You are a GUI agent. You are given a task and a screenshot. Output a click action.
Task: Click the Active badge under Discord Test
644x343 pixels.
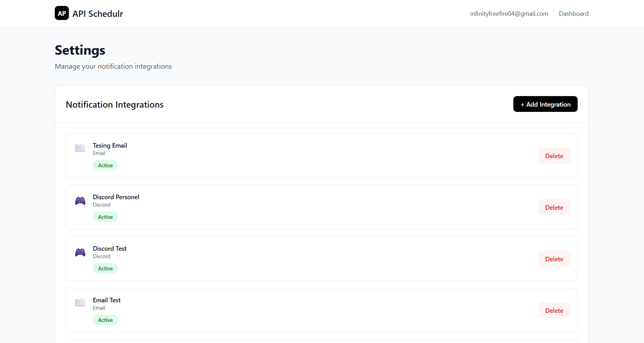(x=105, y=268)
